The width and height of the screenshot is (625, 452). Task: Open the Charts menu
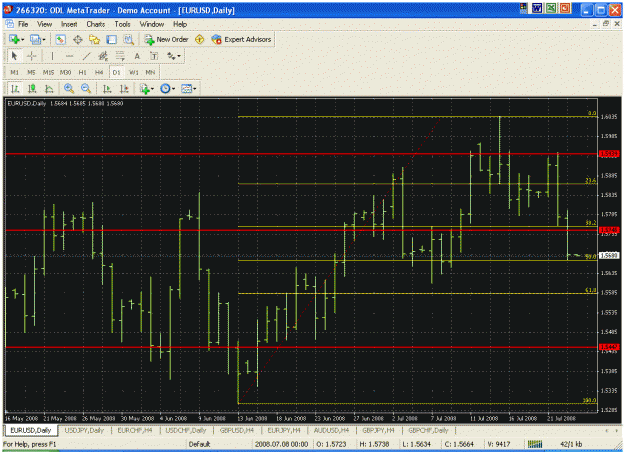click(96, 24)
